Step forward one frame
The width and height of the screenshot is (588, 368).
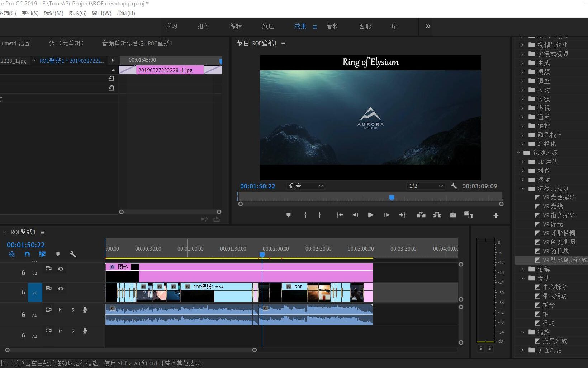[387, 215]
